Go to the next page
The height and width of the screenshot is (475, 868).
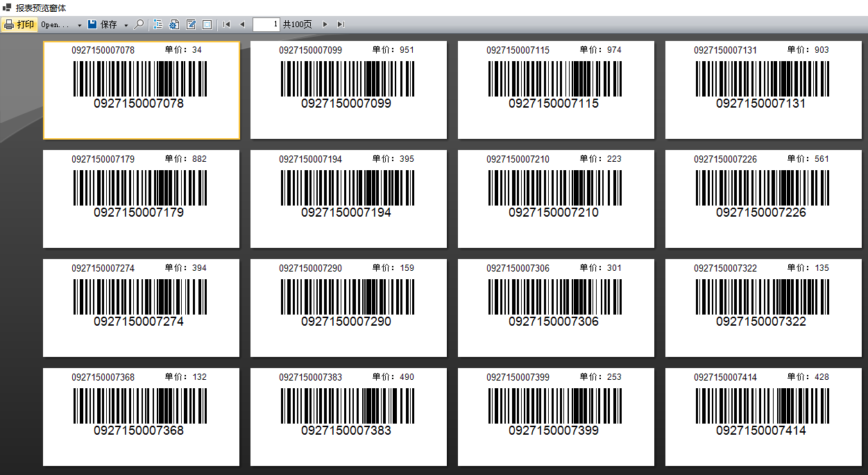point(325,24)
